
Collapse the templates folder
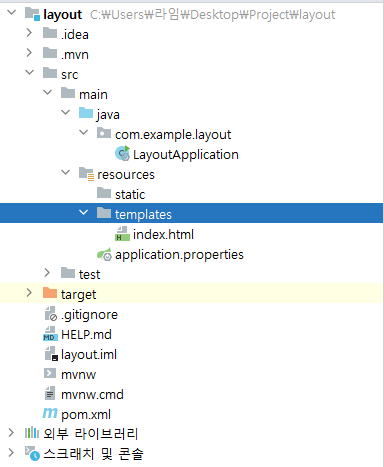pyautogui.click(x=84, y=212)
